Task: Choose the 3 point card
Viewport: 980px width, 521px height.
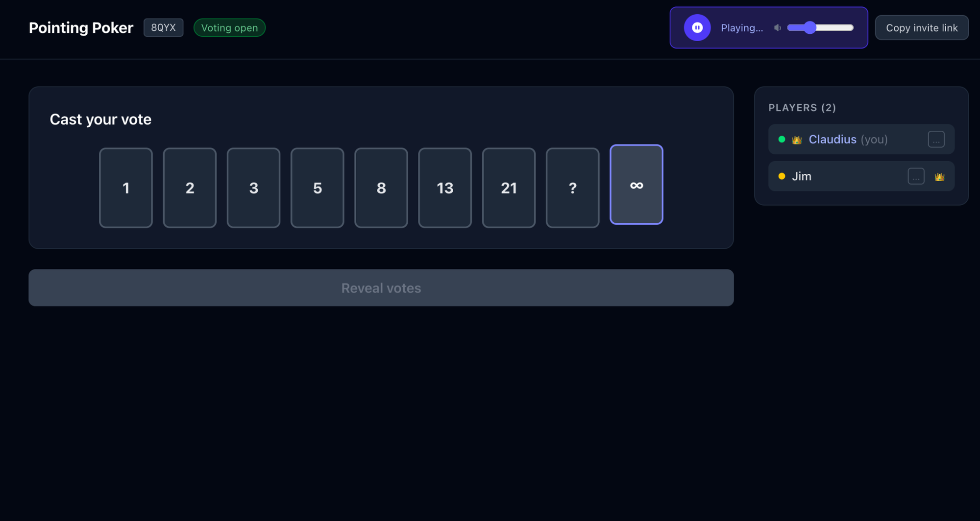Action: point(253,188)
